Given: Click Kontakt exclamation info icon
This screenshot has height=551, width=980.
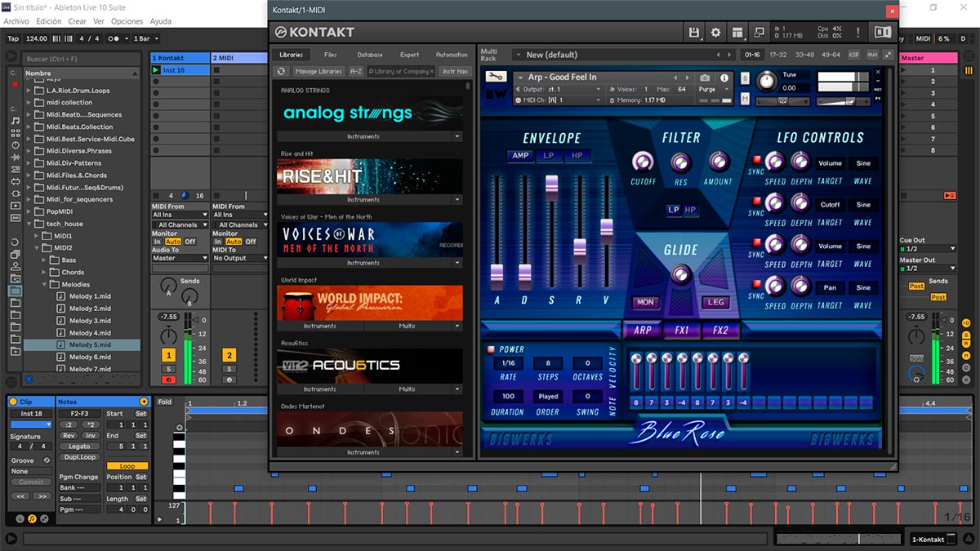Looking at the screenshot, I should click(858, 32).
